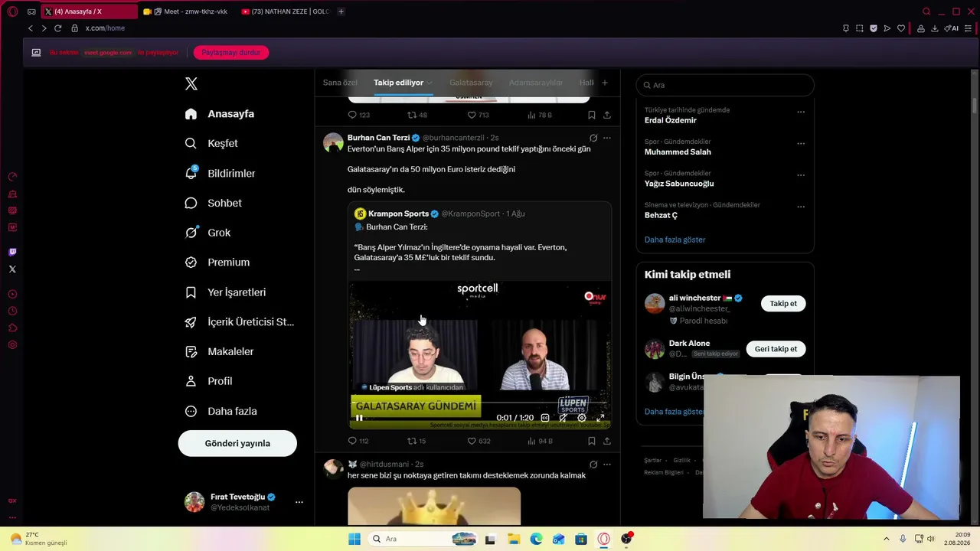Open more options on Burhan Can Terzi post

(607, 138)
